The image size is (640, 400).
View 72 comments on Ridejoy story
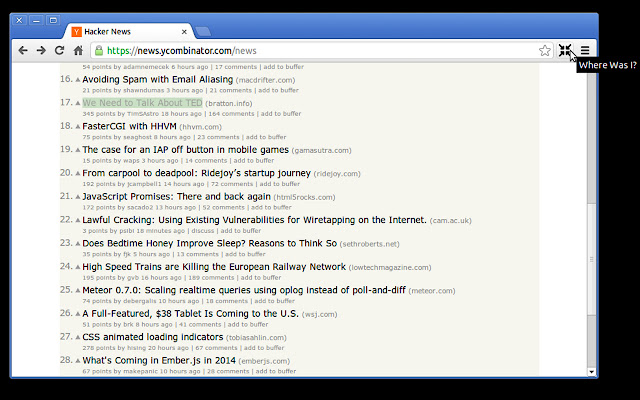232,184
